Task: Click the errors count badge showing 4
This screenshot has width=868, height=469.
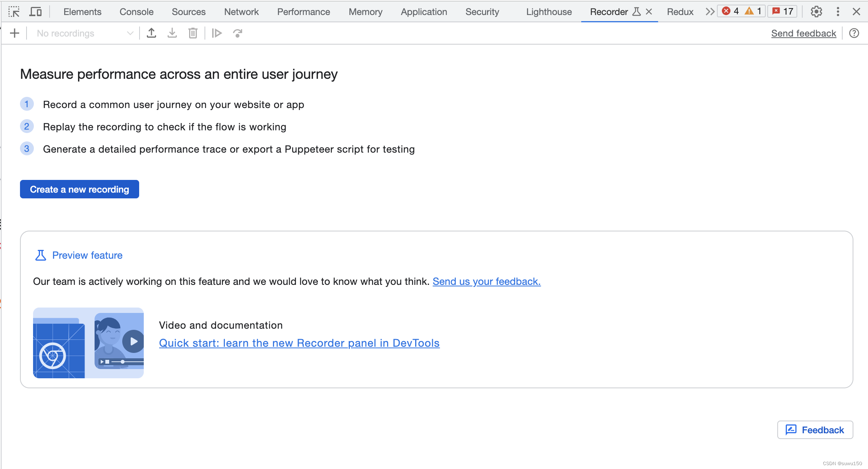Action: [730, 11]
